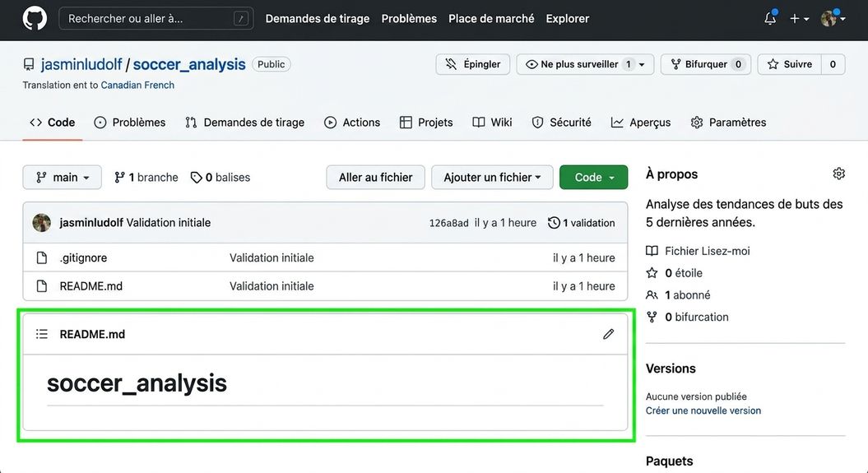
Task: Click the Épingler button
Action: point(473,64)
